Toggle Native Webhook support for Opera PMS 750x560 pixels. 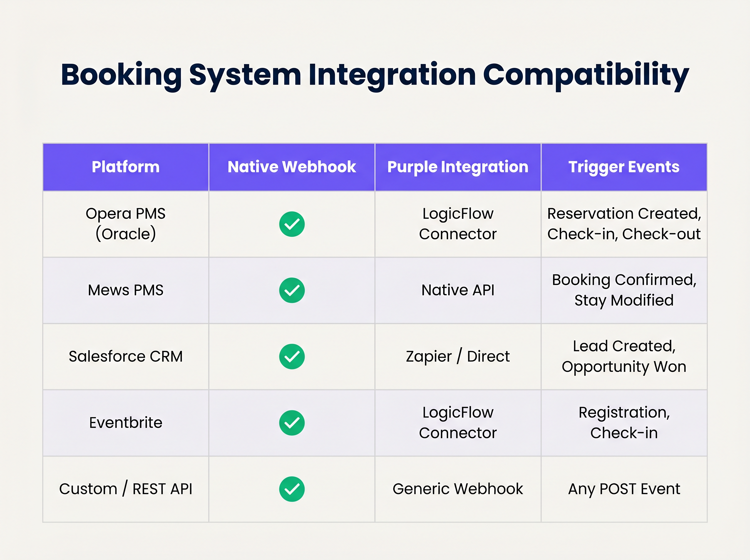(x=292, y=223)
